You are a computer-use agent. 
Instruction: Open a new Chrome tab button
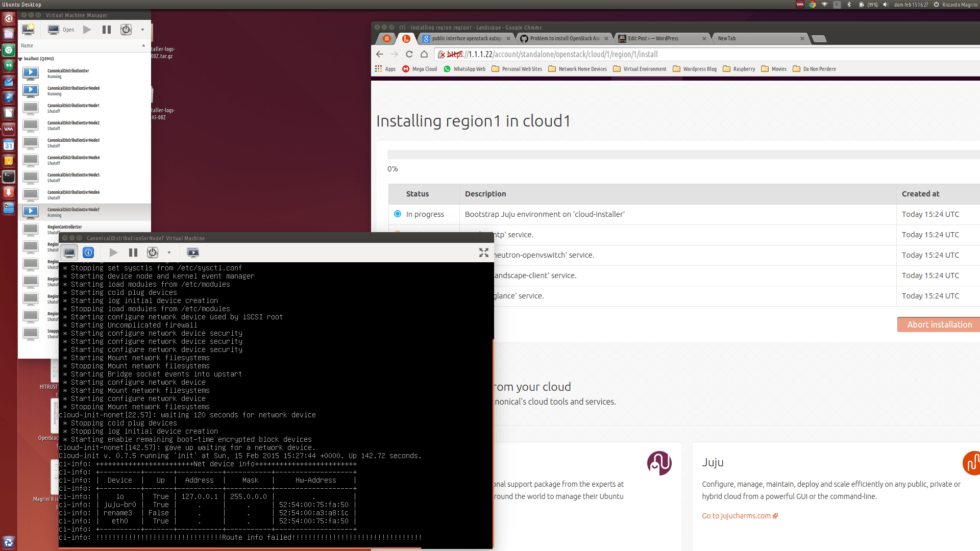click(x=819, y=39)
